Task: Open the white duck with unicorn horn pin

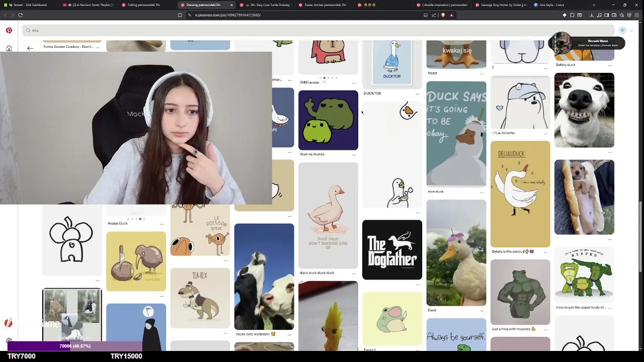Action: (456, 253)
